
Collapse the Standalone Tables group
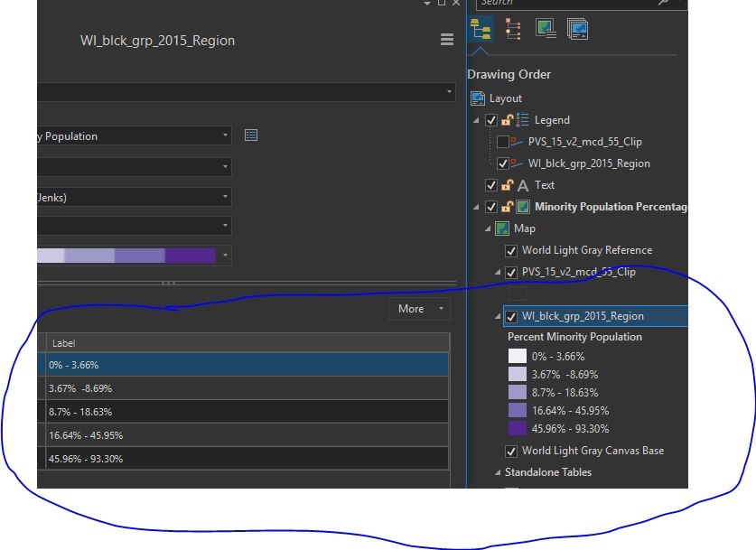tap(498, 472)
